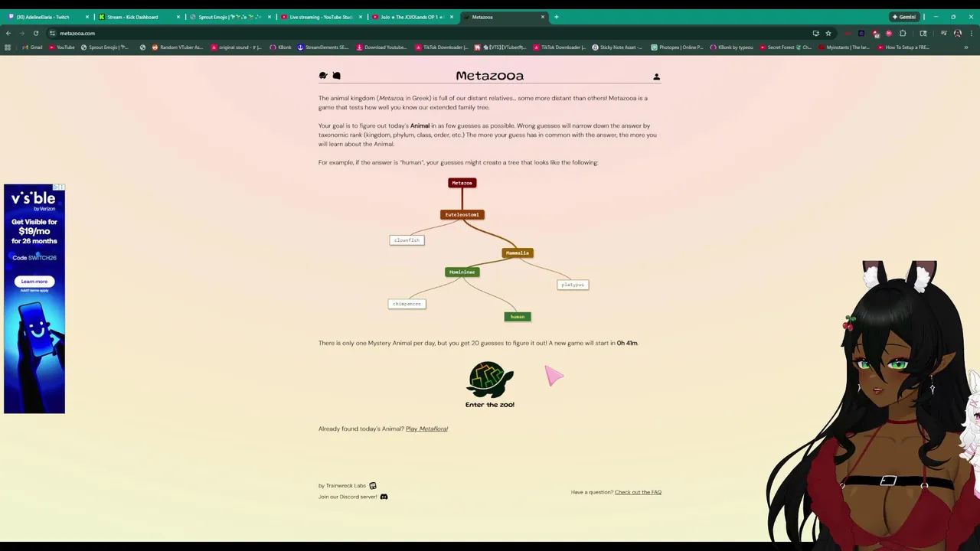
Task: Reload the page with refresh icon
Action: tap(35, 33)
